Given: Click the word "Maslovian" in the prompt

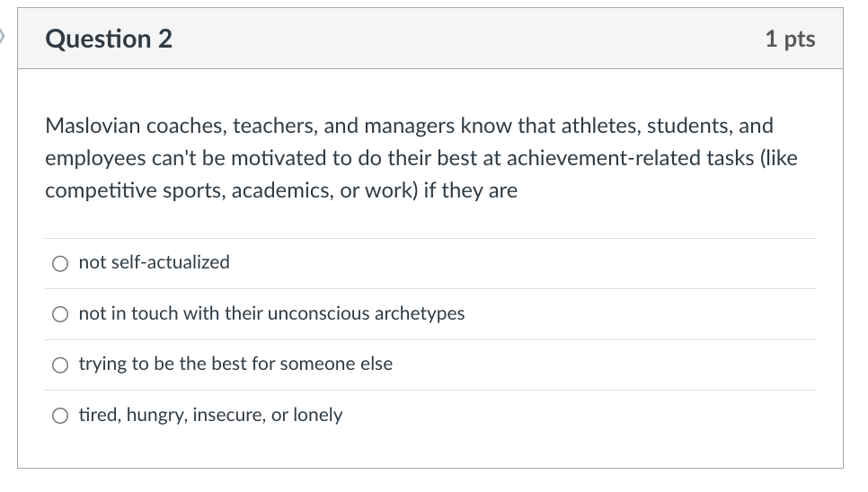Looking at the screenshot, I should (x=93, y=126).
